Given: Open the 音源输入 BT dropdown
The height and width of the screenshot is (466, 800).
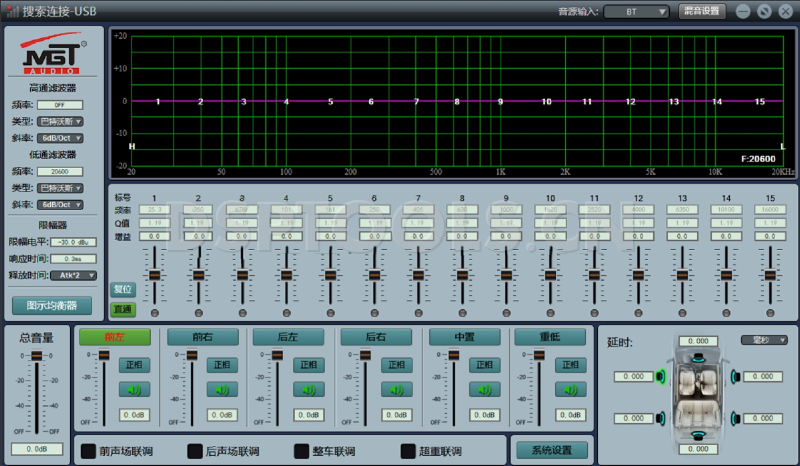Looking at the screenshot, I should (634, 12).
